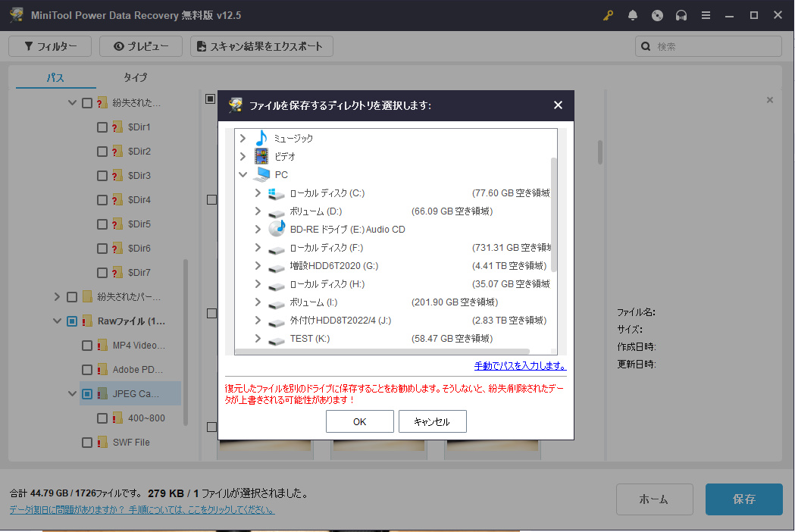Expand the 紛失されたパー... tree node

click(57, 296)
